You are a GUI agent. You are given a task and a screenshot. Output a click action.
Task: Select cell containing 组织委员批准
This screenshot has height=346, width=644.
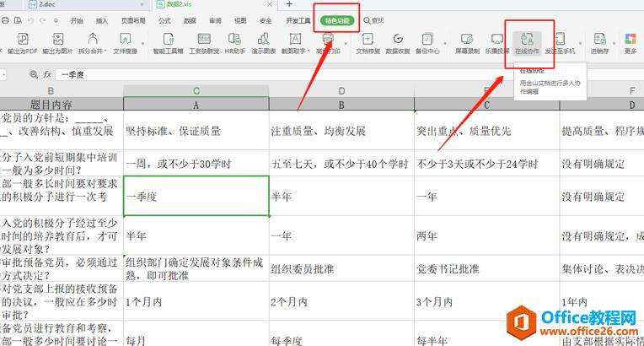(x=341, y=268)
